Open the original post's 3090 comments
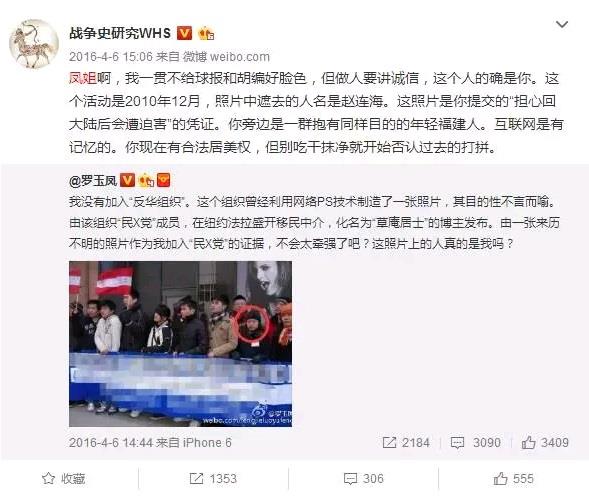 click(x=476, y=443)
